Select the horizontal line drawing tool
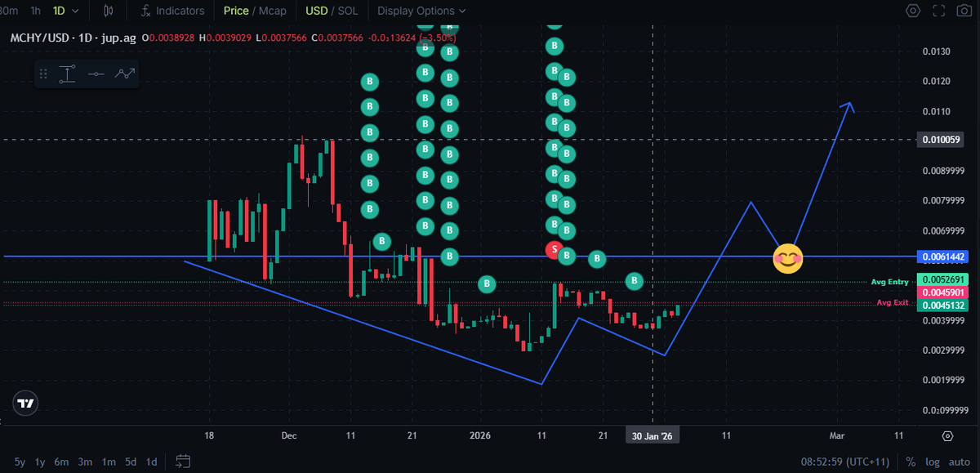This screenshot has width=980, height=473. click(96, 74)
